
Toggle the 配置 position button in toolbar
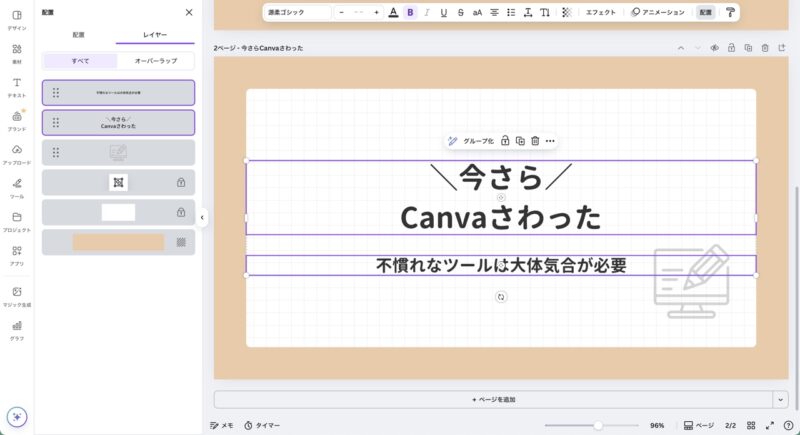pyautogui.click(x=706, y=12)
